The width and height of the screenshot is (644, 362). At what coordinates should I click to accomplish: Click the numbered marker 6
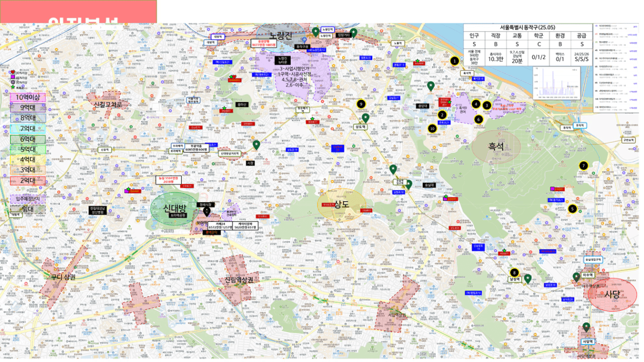point(479,119)
